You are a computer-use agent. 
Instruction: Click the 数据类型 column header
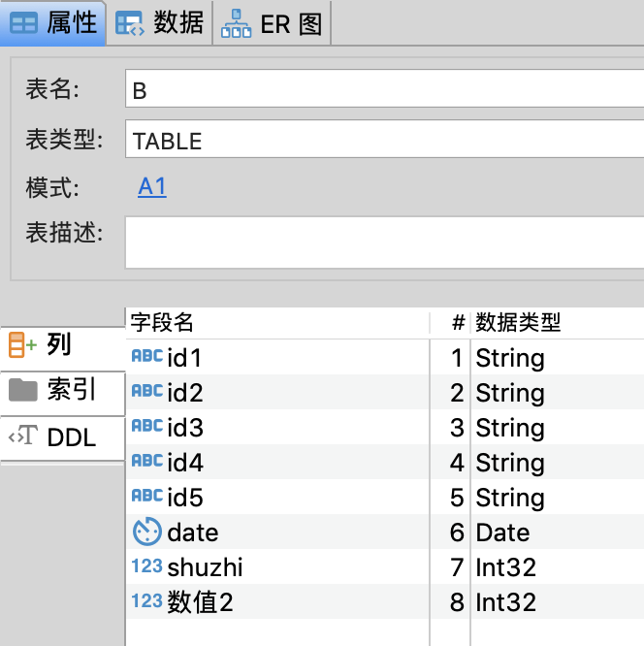pyautogui.click(x=518, y=322)
